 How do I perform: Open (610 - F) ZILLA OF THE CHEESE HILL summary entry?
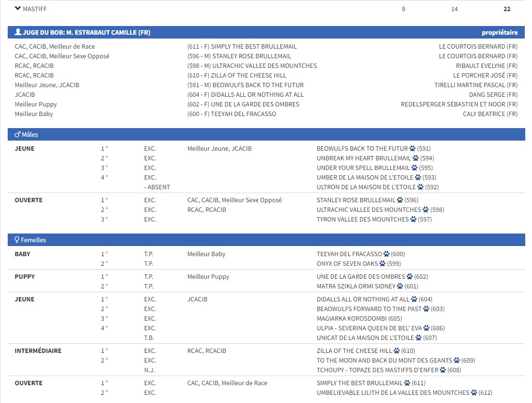[237, 76]
